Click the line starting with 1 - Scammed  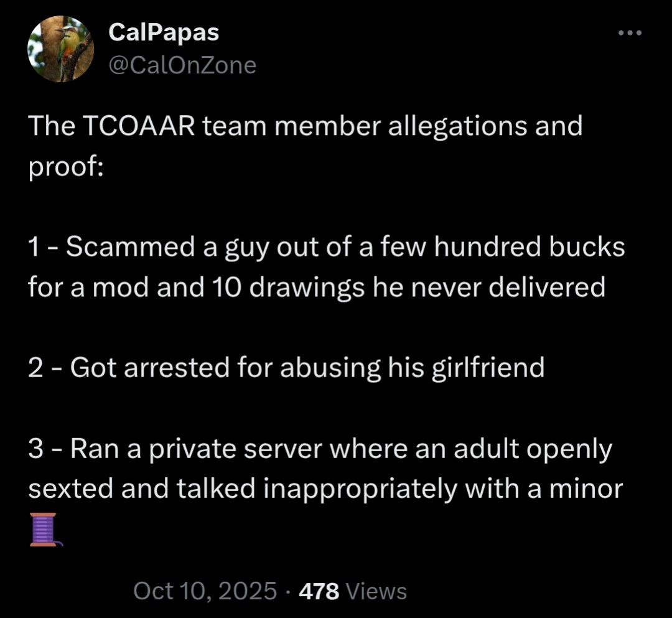point(327,248)
